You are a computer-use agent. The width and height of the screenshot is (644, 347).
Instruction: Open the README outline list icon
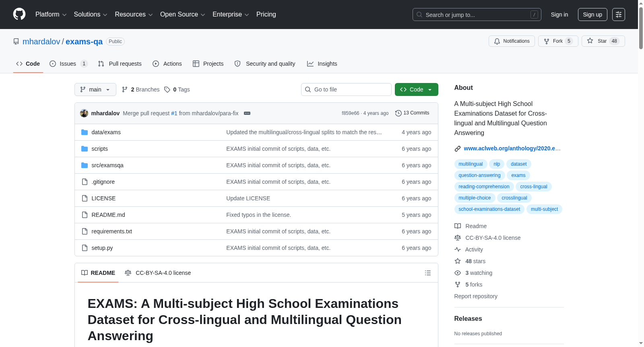(x=428, y=273)
